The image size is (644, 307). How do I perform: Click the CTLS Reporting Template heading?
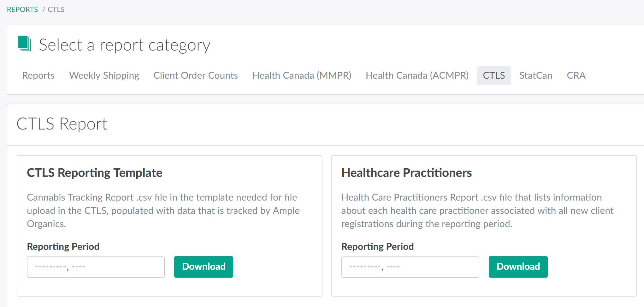pyautogui.click(x=95, y=173)
